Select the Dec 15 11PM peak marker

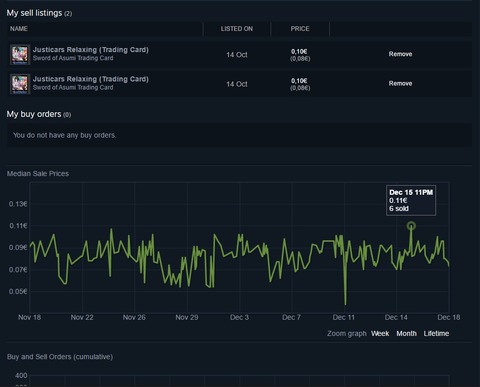[x=411, y=226]
